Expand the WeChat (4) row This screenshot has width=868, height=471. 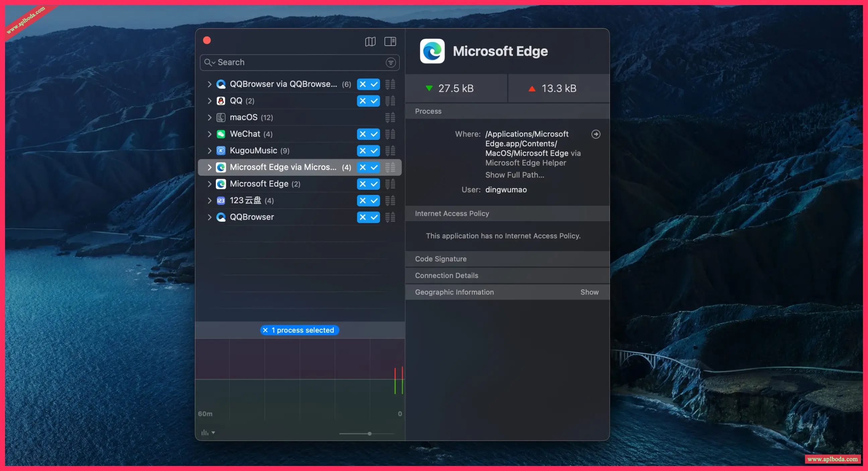click(209, 134)
